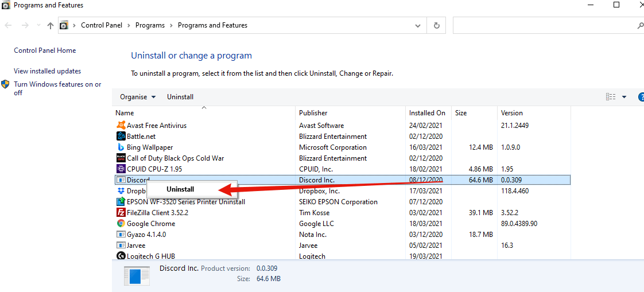The width and height of the screenshot is (644, 292).
Task: Click the EPSON WF-3520 printer icon
Action: click(121, 202)
